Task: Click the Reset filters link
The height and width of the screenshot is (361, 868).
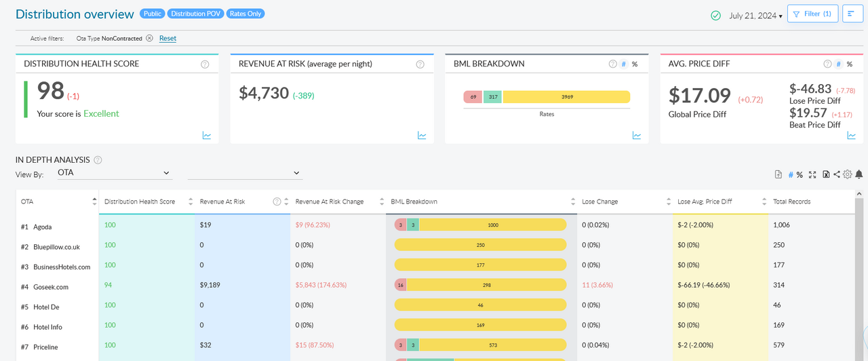Action: click(x=167, y=39)
